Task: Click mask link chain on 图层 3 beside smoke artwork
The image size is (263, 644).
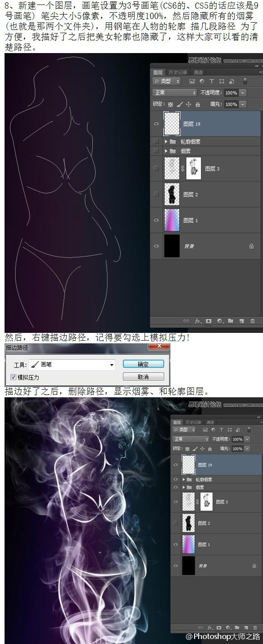Action: [x=197, y=502]
